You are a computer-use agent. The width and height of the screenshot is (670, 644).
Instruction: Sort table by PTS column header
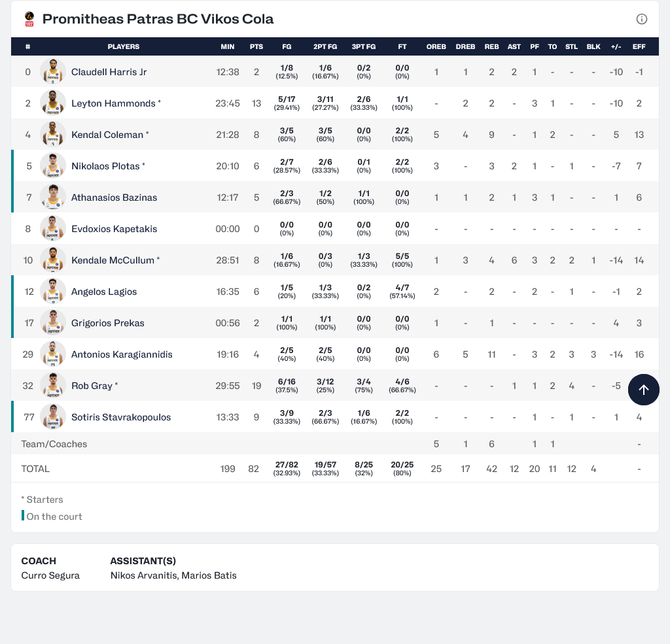pyautogui.click(x=256, y=47)
